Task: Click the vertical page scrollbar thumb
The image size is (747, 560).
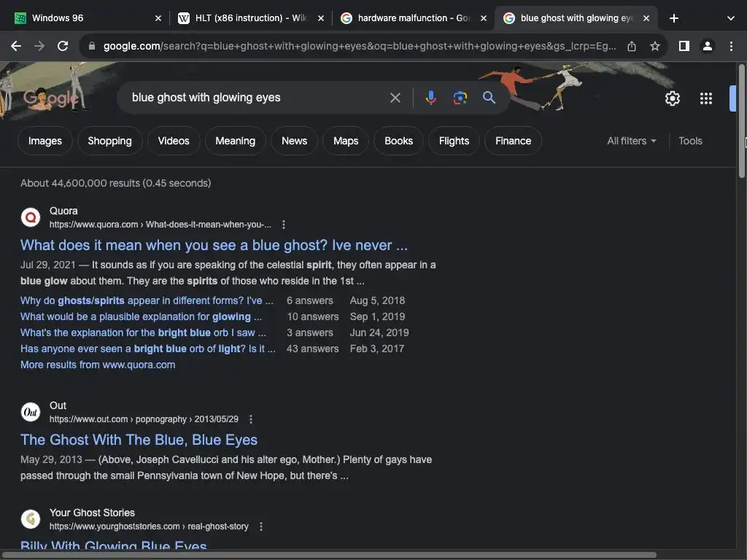Action: pos(741,121)
